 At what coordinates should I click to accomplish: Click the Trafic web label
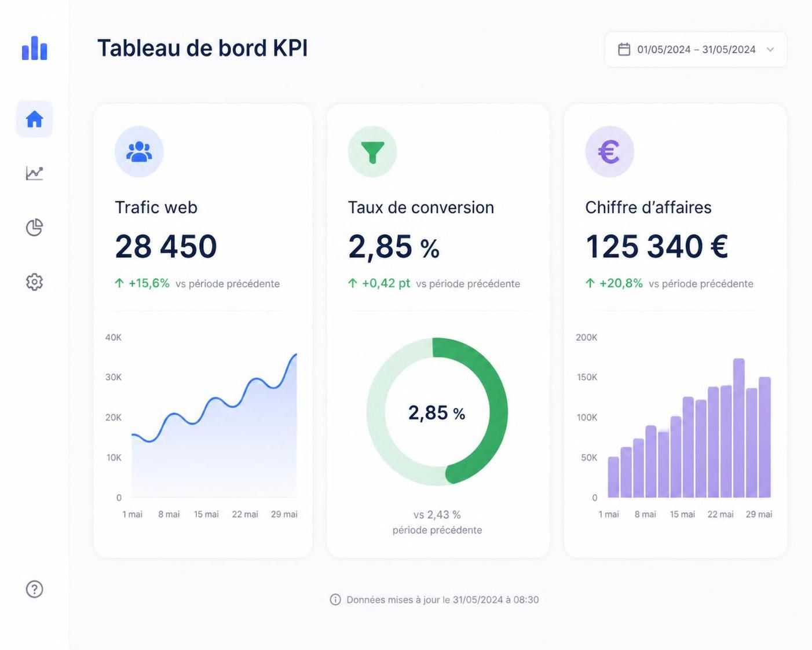point(156,207)
